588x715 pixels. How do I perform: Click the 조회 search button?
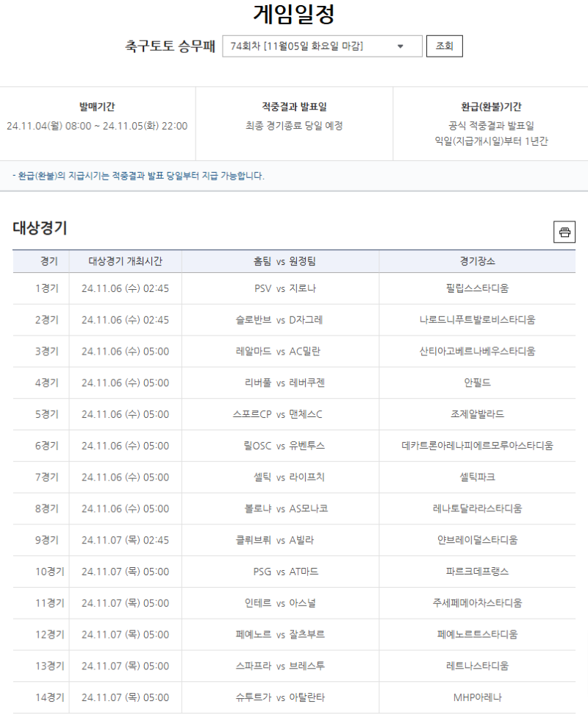pyautogui.click(x=444, y=46)
